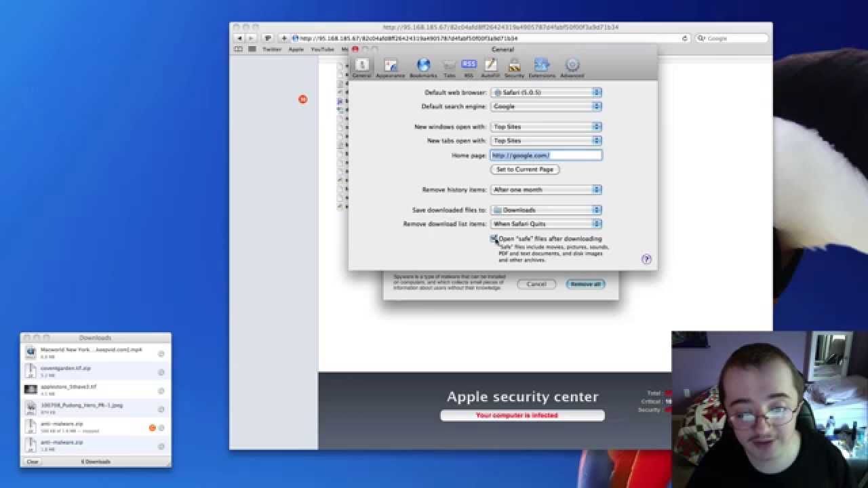The width and height of the screenshot is (868, 488).
Task: Reveal the Macworld mp4 file in Finder
Action: pyautogui.click(x=161, y=354)
